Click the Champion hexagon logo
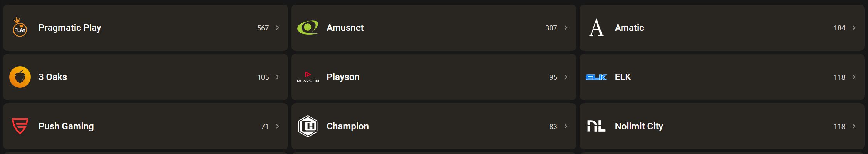Screen dimensions: 868x154 308,126
